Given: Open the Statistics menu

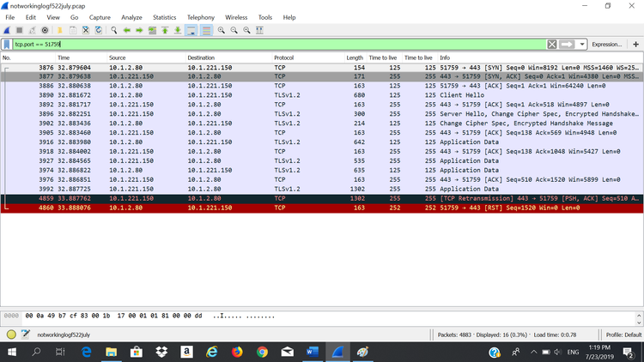Looking at the screenshot, I should [x=164, y=17].
